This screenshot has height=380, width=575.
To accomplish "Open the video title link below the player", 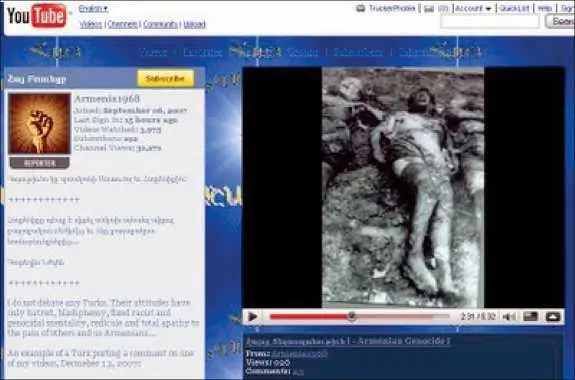I will pyautogui.click(x=348, y=341).
